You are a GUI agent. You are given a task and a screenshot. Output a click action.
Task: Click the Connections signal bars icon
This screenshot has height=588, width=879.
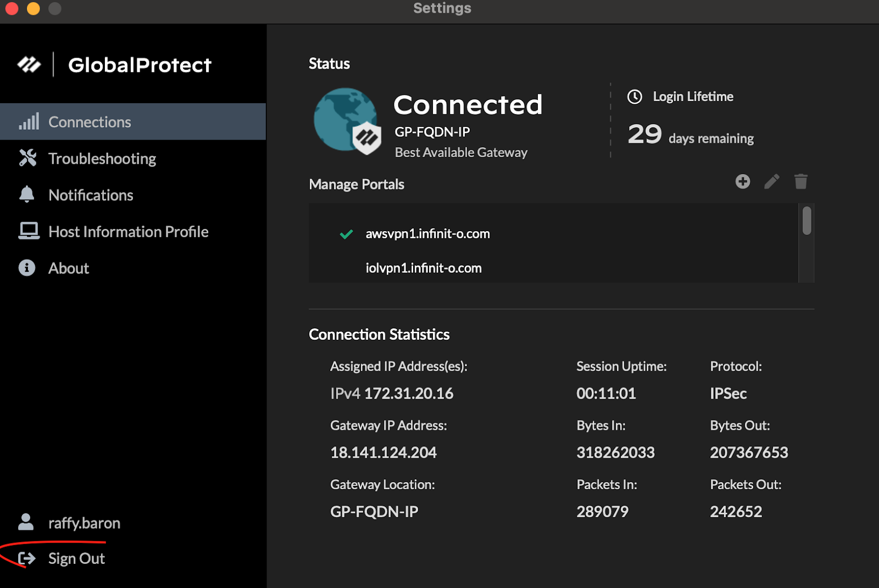click(x=29, y=121)
